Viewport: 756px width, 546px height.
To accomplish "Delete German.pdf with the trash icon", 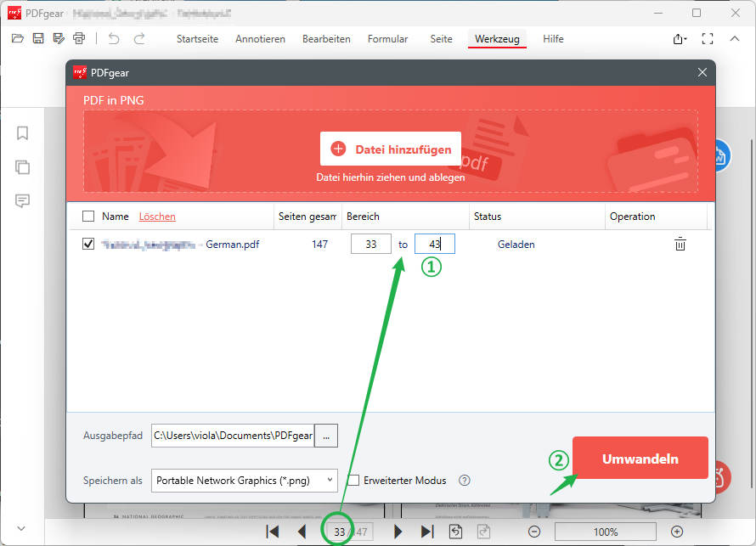I will pos(680,245).
